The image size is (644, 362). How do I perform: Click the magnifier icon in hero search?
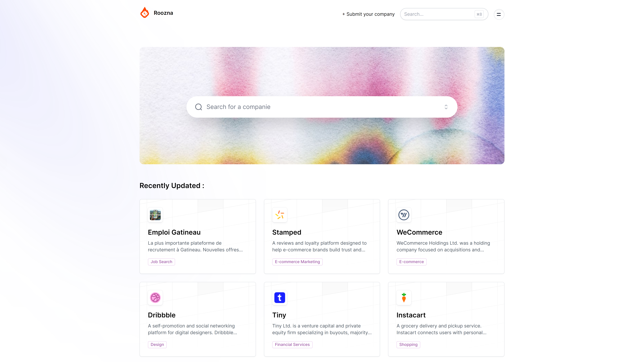click(198, 107)
